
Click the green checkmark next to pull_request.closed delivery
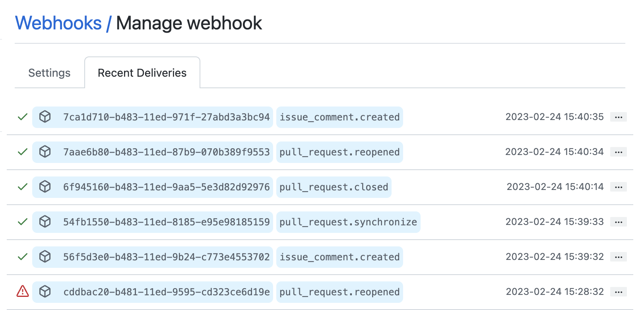(x=22, y=187)
